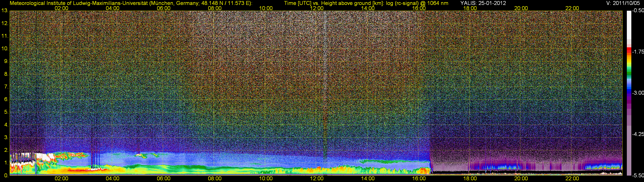Click the -5.50 colorbar scale label
The width and height of the screenshot is (644, 182).
(638, 176)
